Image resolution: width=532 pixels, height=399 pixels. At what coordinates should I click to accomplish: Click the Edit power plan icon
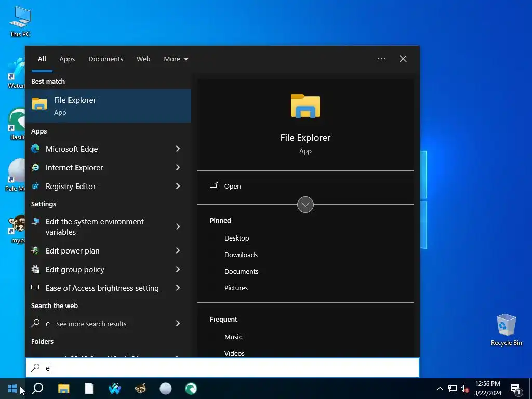[x=35, y=251]
